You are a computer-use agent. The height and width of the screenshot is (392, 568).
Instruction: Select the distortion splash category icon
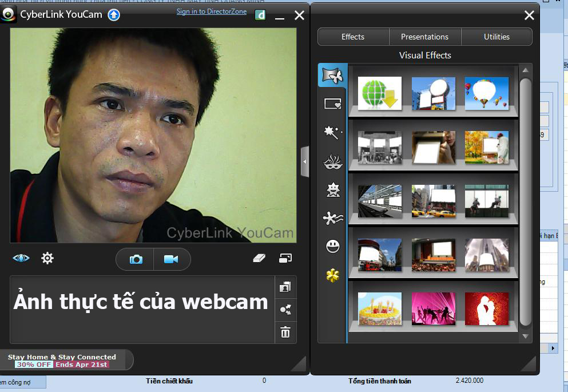pyautogui.click(x=332, y=218)
